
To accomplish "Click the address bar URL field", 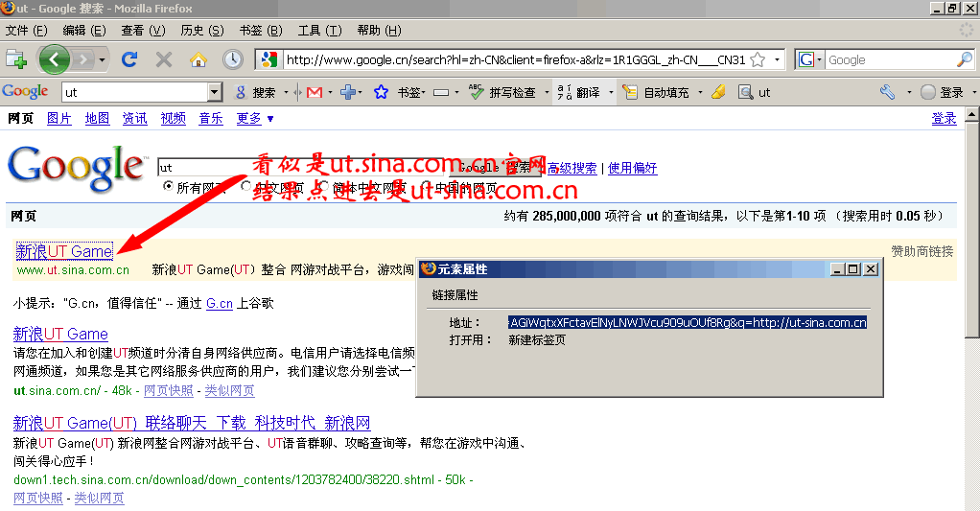I will (516, 60).
